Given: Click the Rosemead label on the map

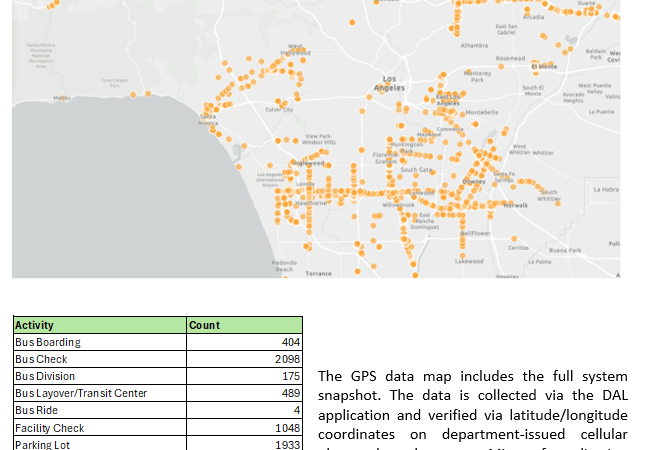Looking at the screenshot, I should point(509,59).
